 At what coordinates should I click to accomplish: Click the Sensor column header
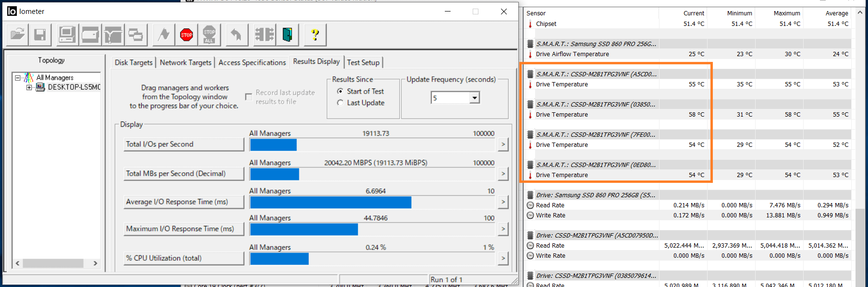(x=591, y=13)
